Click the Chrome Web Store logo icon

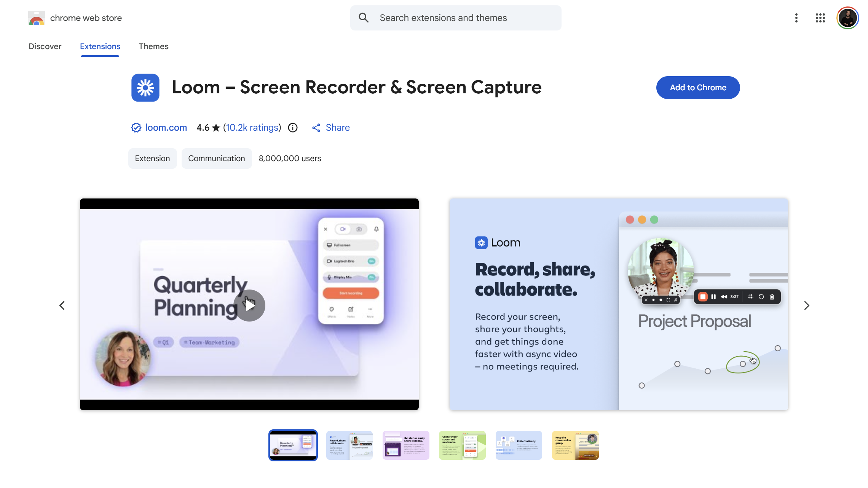pyautogui.click(x=37, y=18)
